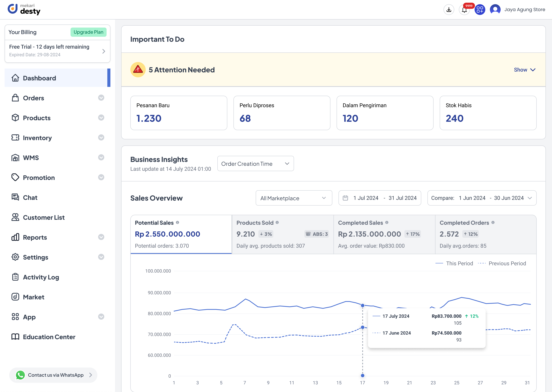Click the calendar icon in date range field
The width and height of the screenshot is (552, 392).
point(345,198)
